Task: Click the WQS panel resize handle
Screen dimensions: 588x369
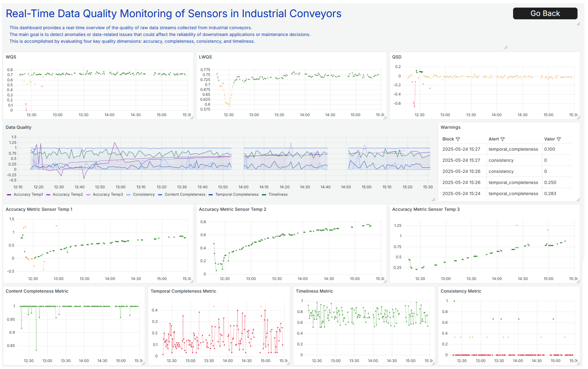Action: click(x=192, y=118)
